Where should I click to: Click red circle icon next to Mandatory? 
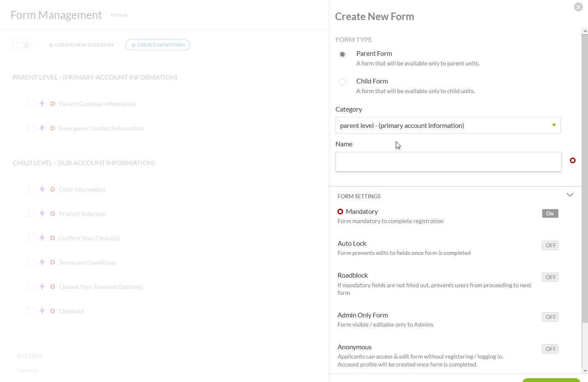pos(340,212)
